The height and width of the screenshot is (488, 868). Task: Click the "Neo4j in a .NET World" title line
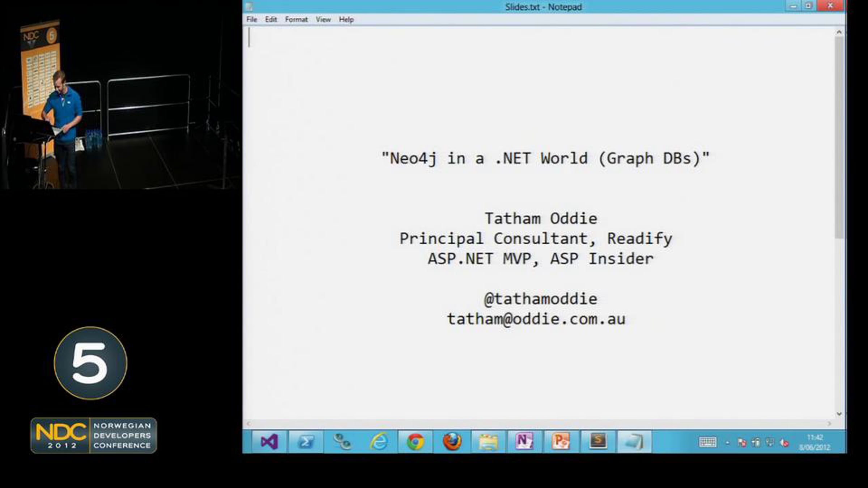(546, 158)
